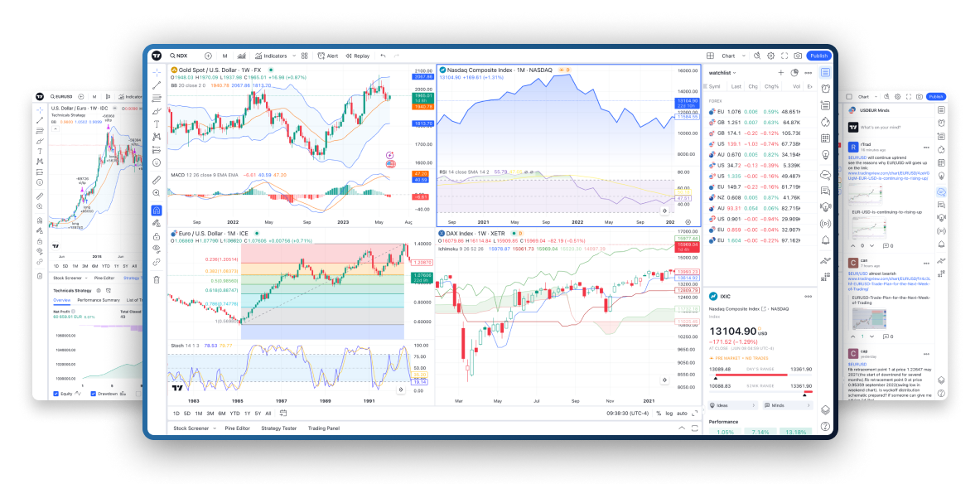Image resolution: width=980 pixels, height=484 pixels.
Task: Create an Alert from the main toolbar
Action: coord(328,56)
